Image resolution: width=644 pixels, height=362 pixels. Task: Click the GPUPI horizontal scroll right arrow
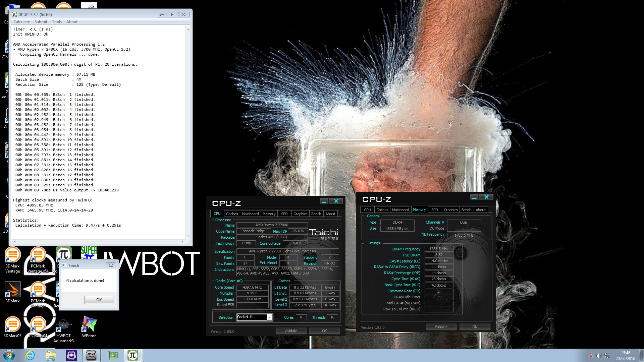tap(182, 242)
